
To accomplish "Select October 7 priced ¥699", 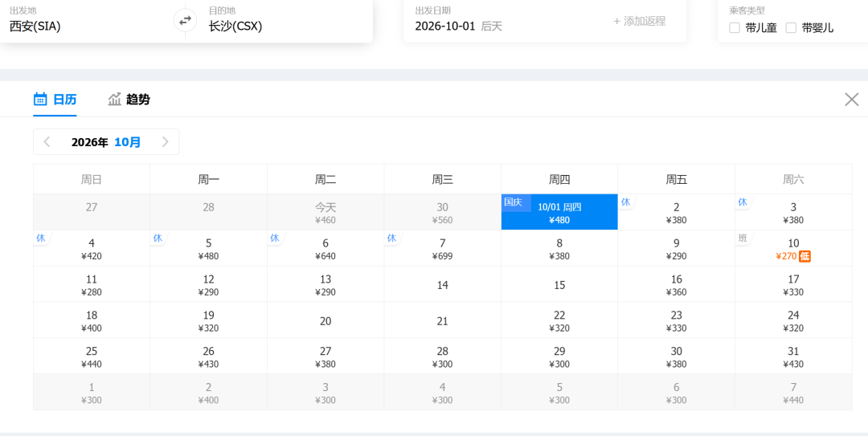I will coord(442,248).
